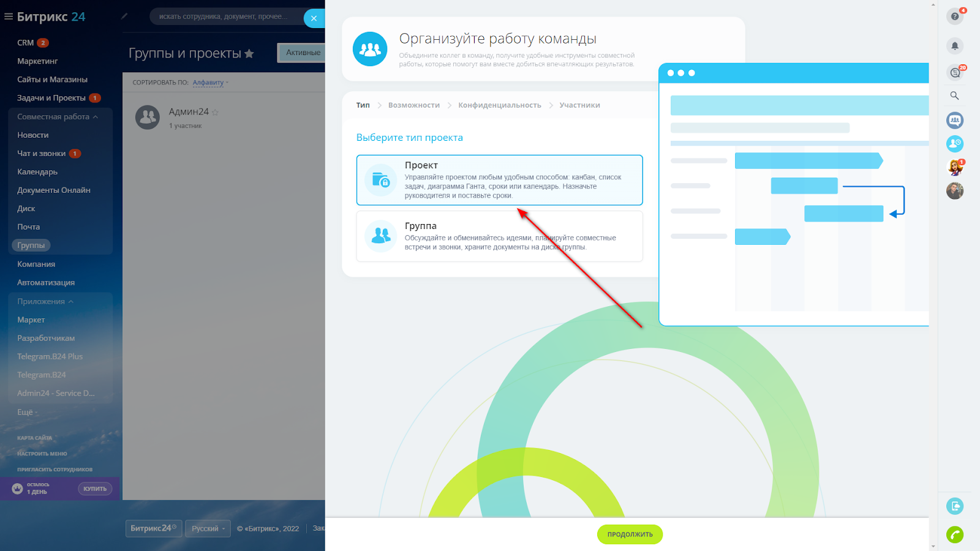Open the Админ24 group avatar

coord(148,117)
